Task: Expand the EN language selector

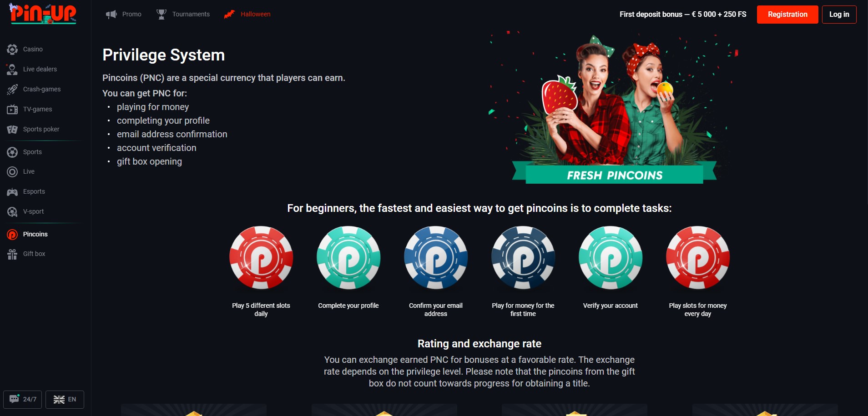Action: point(65,400)
